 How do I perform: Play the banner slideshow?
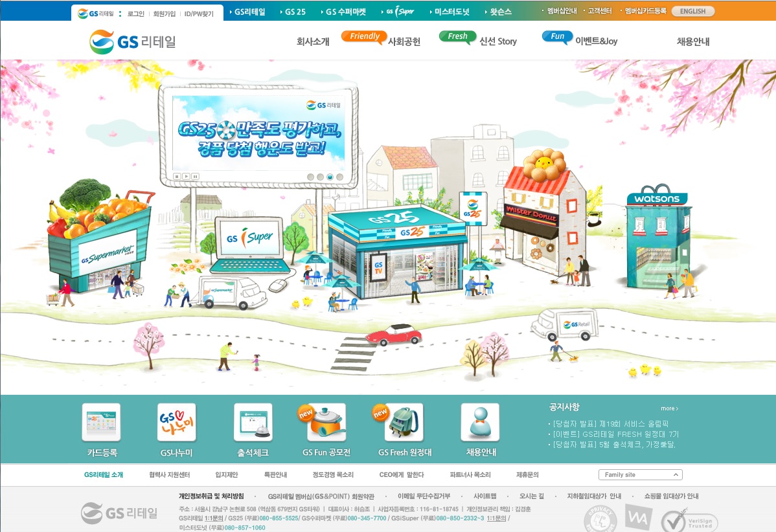click(186, 177)
